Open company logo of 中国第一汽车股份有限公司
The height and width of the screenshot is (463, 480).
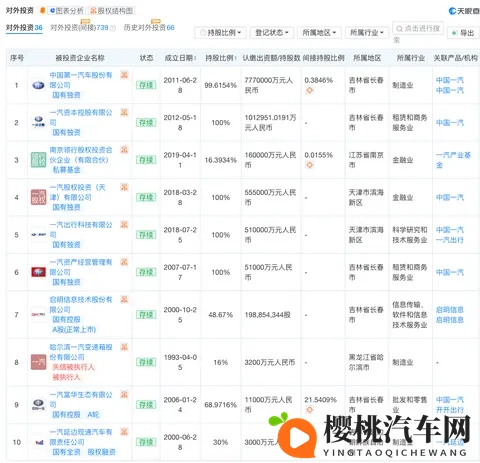tap(38, 85)
